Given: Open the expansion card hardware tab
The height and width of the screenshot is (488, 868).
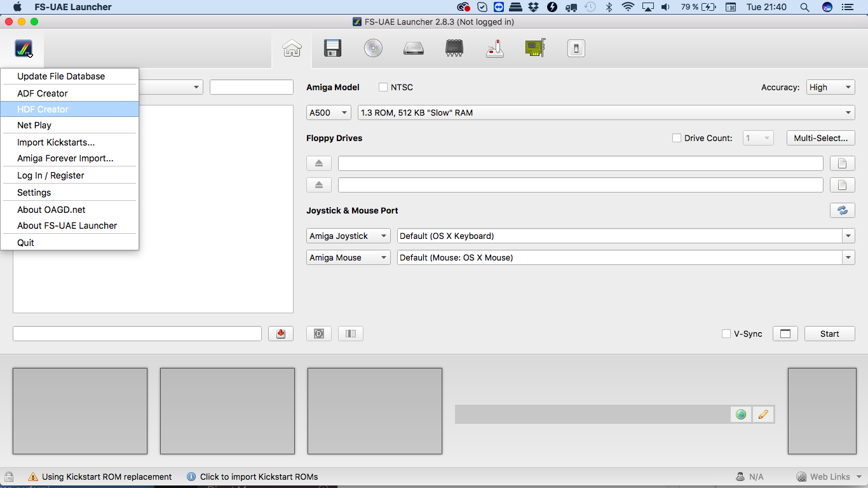Looking at the screenshot, I should click(x=536, y=48).
